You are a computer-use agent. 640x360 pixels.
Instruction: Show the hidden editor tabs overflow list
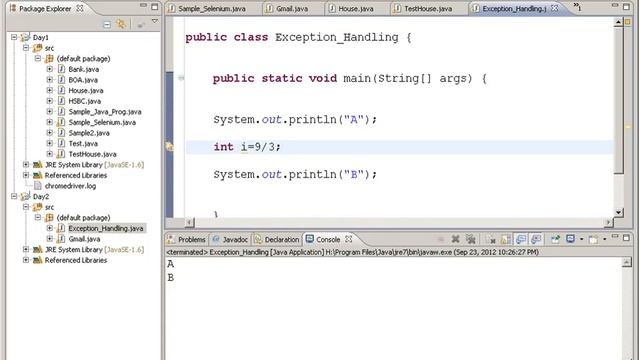point(578,7)
